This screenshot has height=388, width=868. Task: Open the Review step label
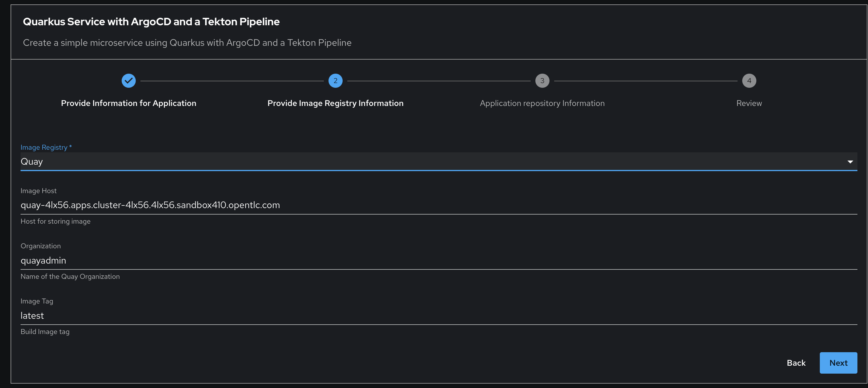[x=749, y=103]
